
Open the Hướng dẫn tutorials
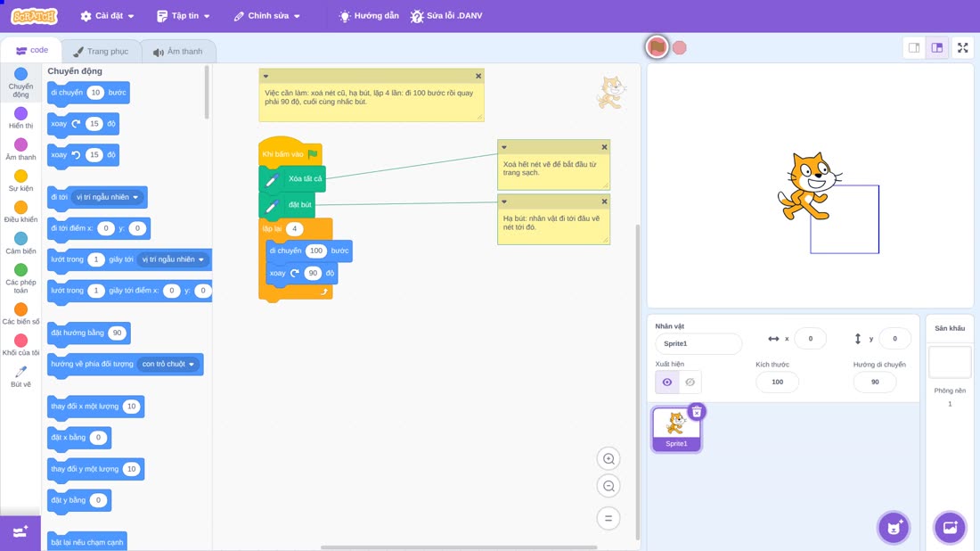coord(369,16)
